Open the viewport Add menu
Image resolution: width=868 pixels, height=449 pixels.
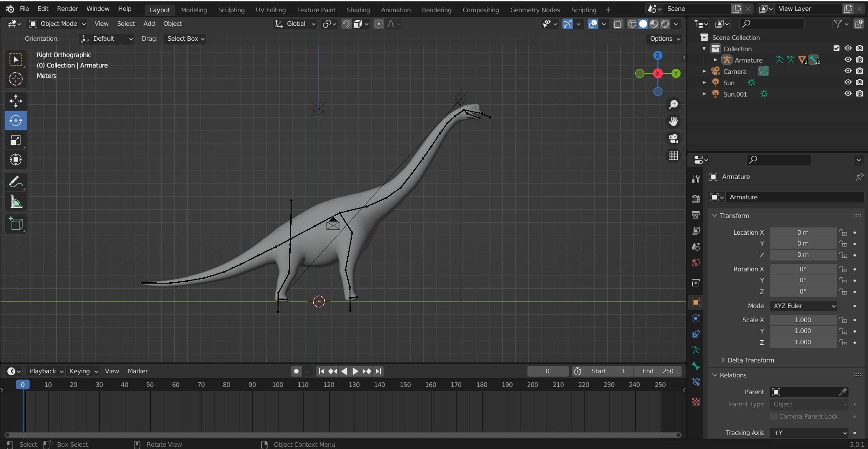coord(149,24)
